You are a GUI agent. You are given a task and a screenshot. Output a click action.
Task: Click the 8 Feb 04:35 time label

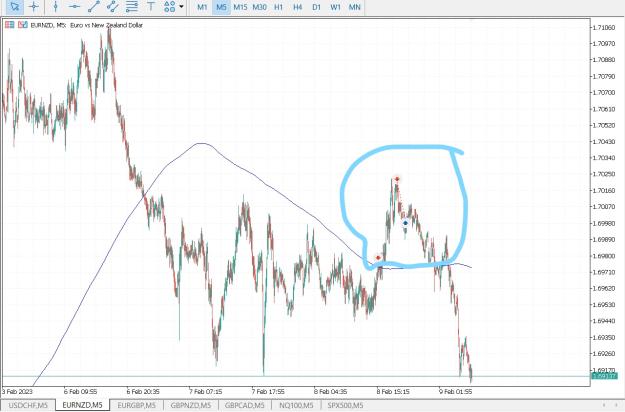click(x=330, y=392)
